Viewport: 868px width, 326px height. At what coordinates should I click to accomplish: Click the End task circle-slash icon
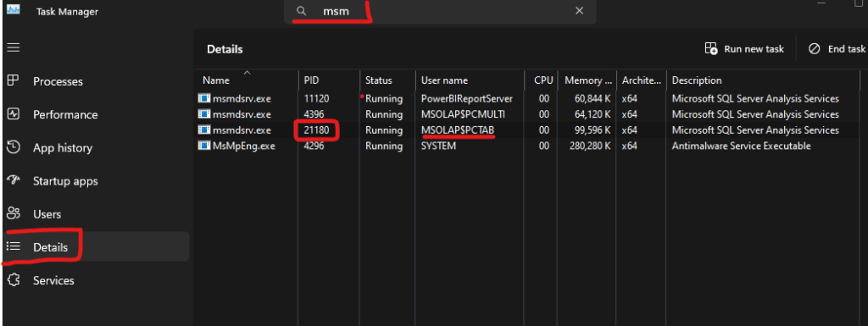point(814,48)
